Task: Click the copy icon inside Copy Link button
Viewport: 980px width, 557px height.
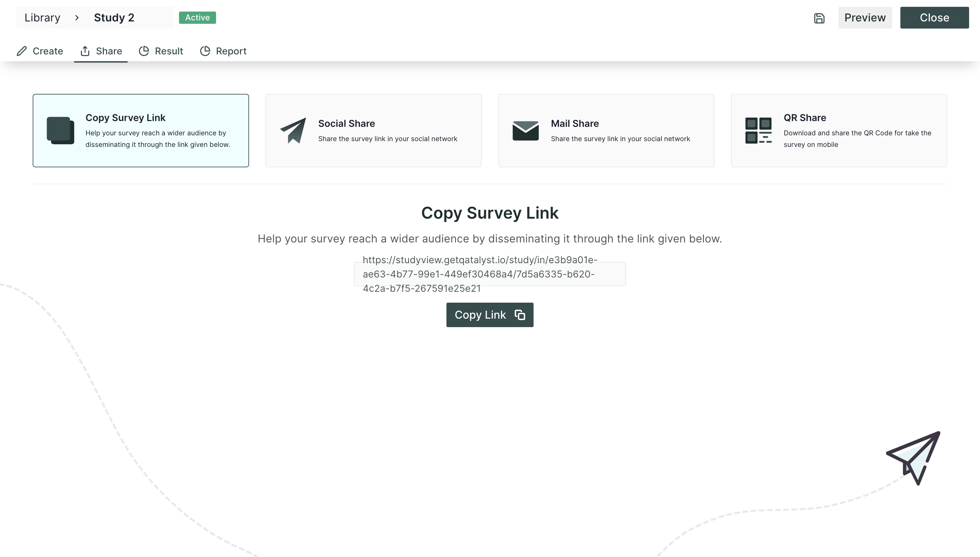Action: point(520,315)
